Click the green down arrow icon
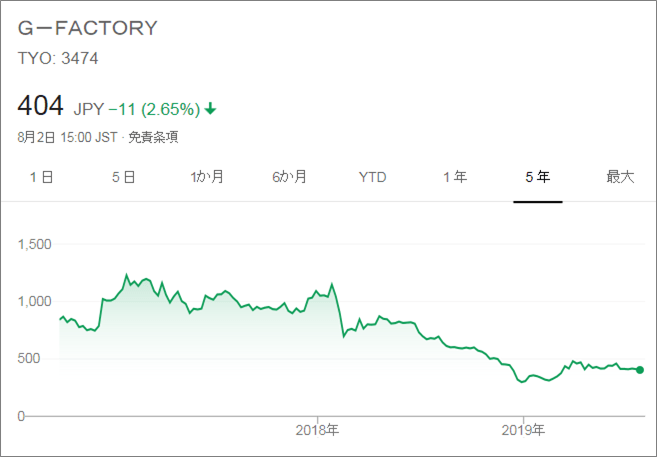The image size is (657, 457). [x=210, y=109]
